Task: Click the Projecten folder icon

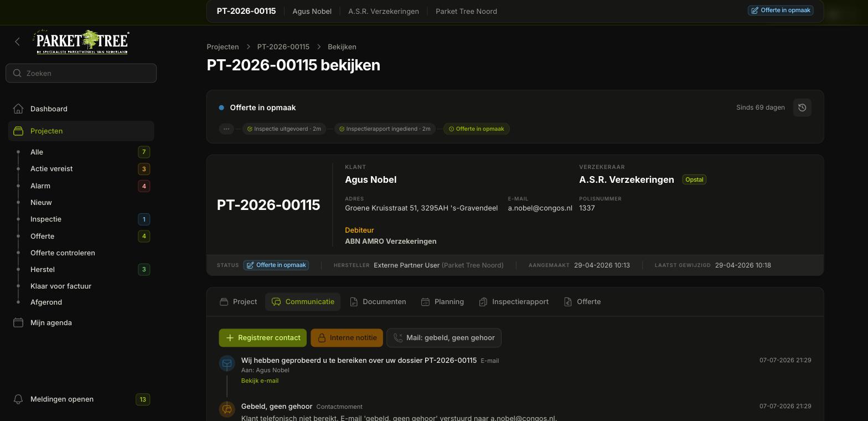Action: coord(18,131)
